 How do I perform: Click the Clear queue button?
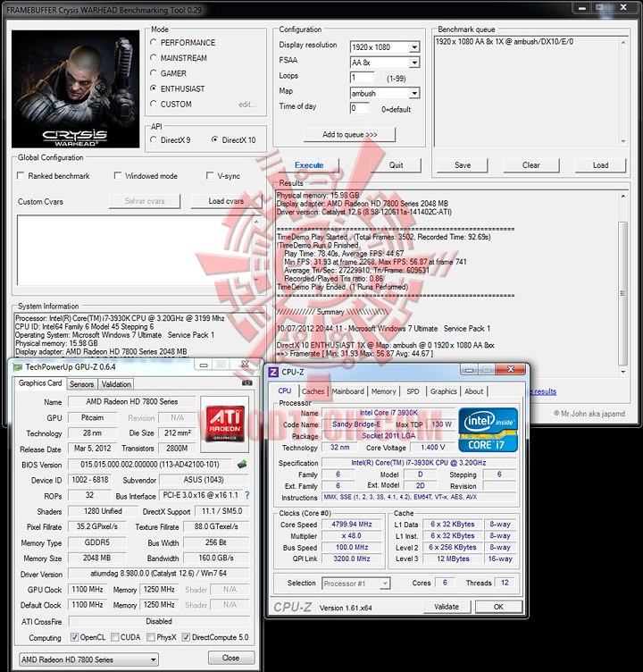tap(531, 165)
